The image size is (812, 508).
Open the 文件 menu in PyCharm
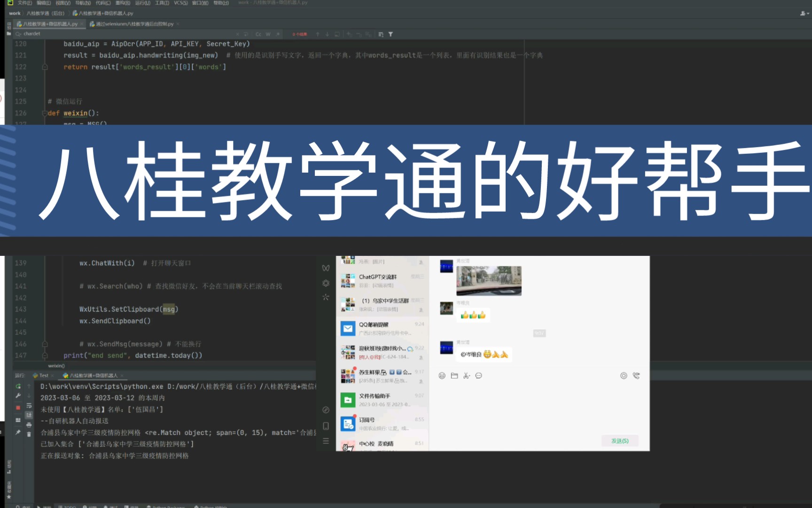[x=24, y=3]
